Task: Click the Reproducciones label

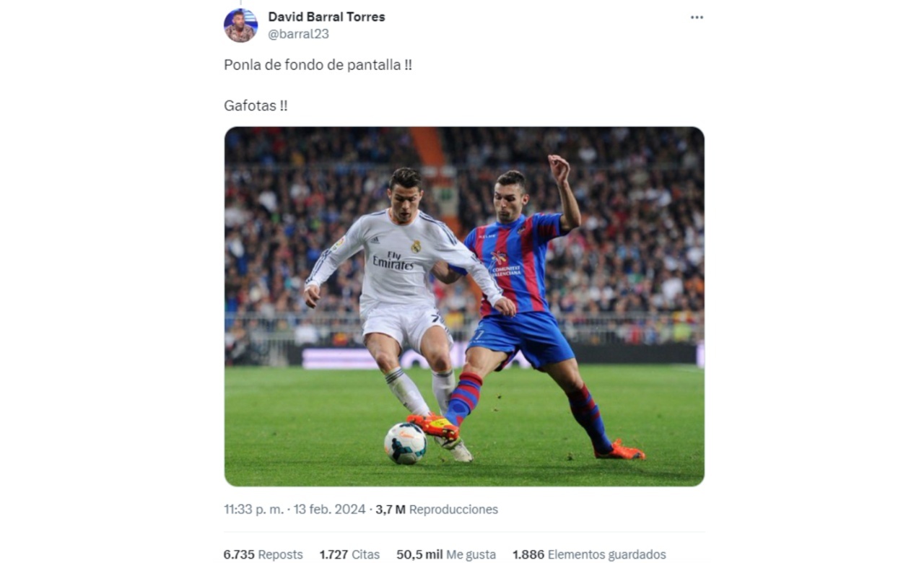Action: click(x=453, y=510)
